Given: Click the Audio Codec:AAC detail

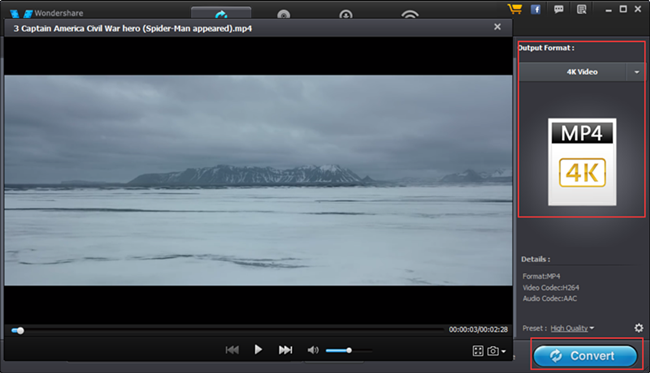Looking at the screenshot, I should click(x=550, y=298).
